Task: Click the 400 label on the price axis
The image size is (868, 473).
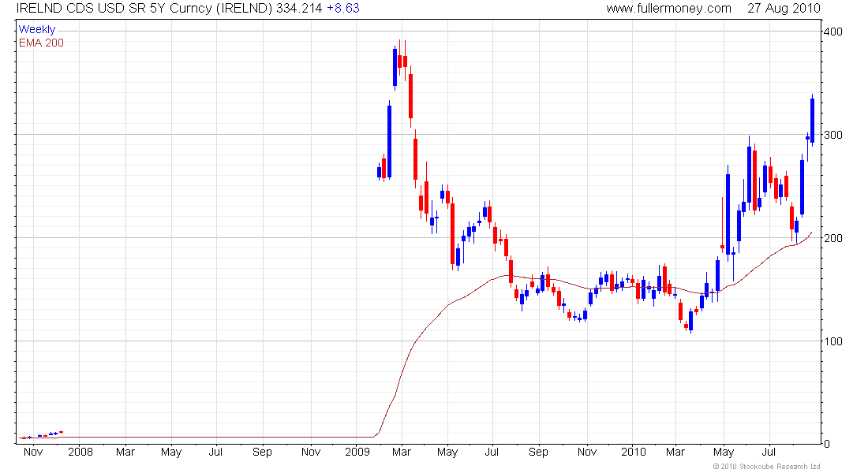Action: pyautogui.click(x=833, y=32)
